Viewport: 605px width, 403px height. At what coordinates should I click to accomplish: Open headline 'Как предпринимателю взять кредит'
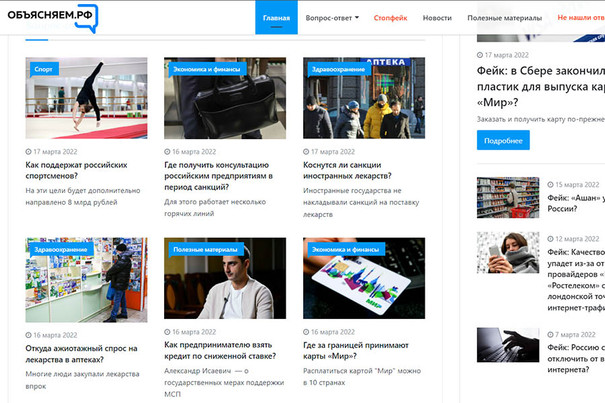[x=220, y=350]
